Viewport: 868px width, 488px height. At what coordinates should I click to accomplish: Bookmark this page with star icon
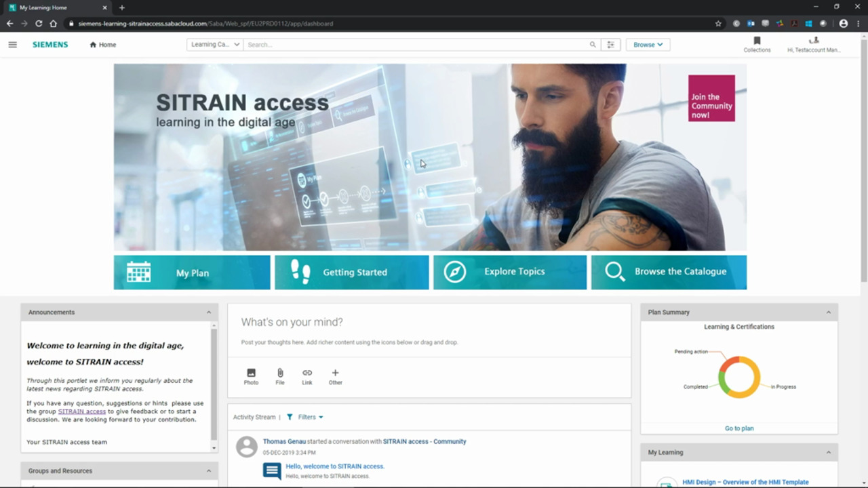(718, 24)
